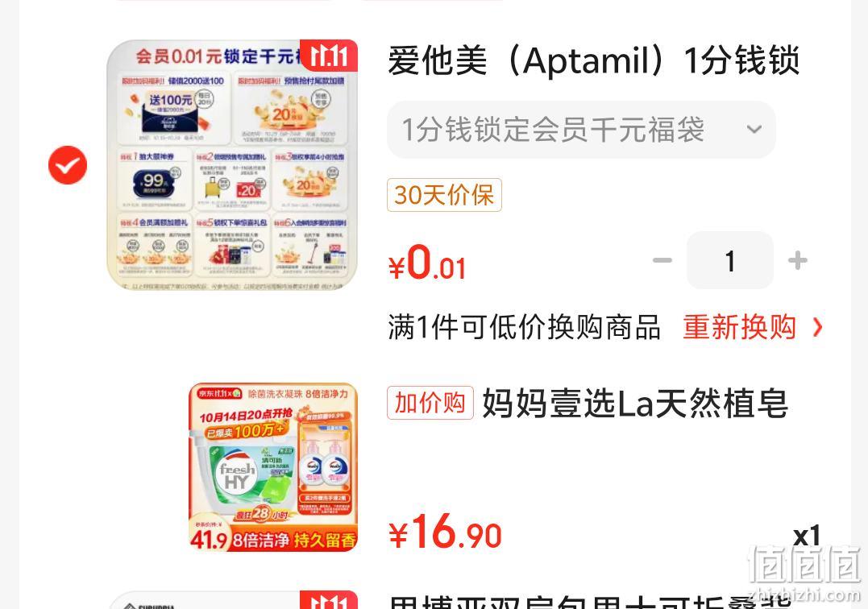Open the laundry pods product thumbnail

[273, 467]
